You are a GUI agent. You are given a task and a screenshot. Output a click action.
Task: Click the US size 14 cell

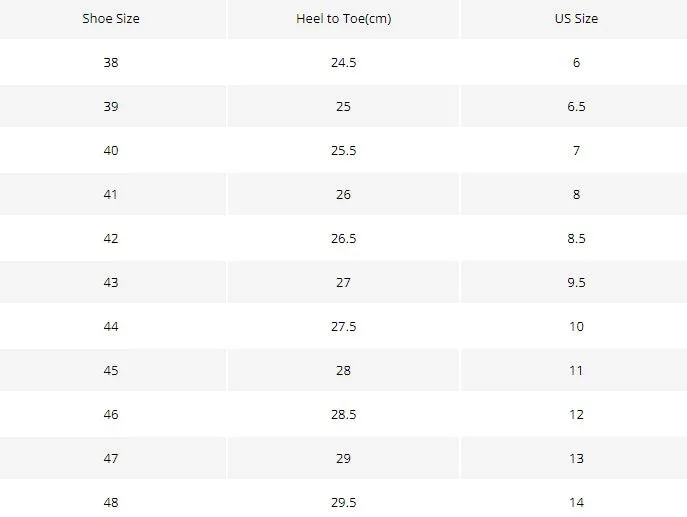(x=576, y=503)
